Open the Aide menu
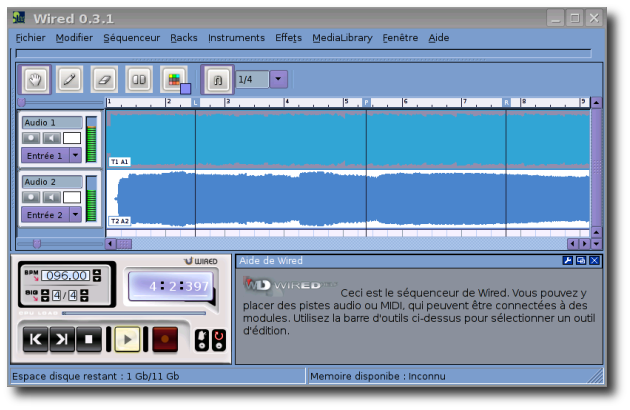The image size is (630, 410). 438,38
